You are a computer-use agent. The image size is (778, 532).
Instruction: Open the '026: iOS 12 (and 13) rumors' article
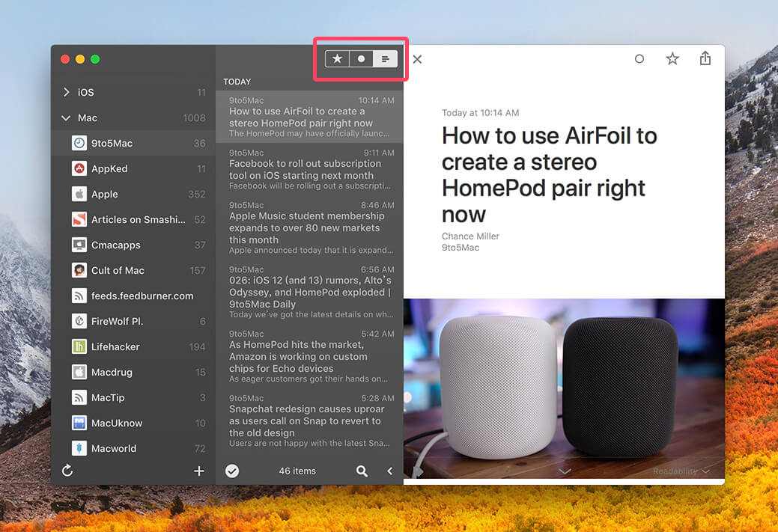(x=309, y=292)
